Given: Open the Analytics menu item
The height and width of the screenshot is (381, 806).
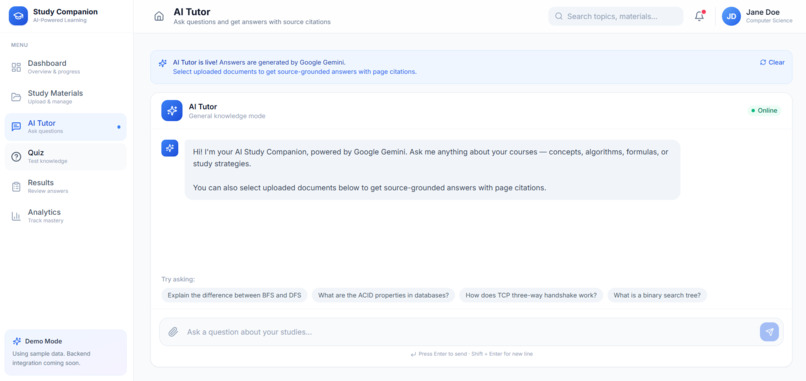Looking at the screenshot, I should point(65,216).
